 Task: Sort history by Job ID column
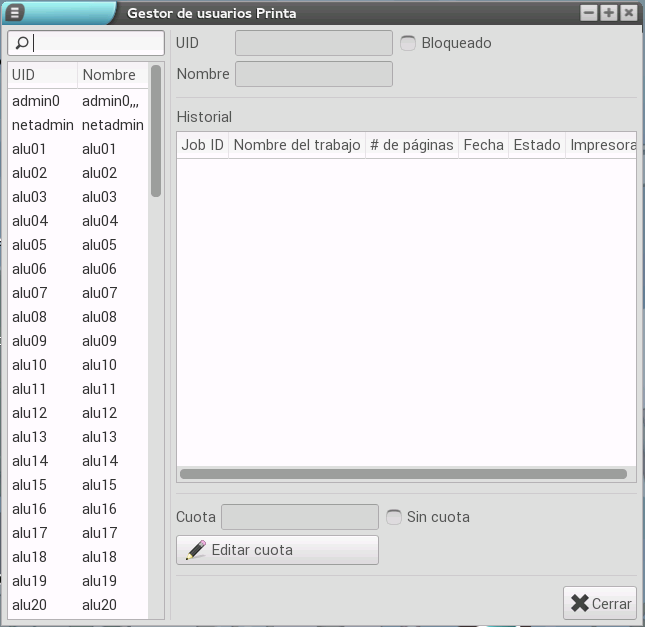coord(203,145)
